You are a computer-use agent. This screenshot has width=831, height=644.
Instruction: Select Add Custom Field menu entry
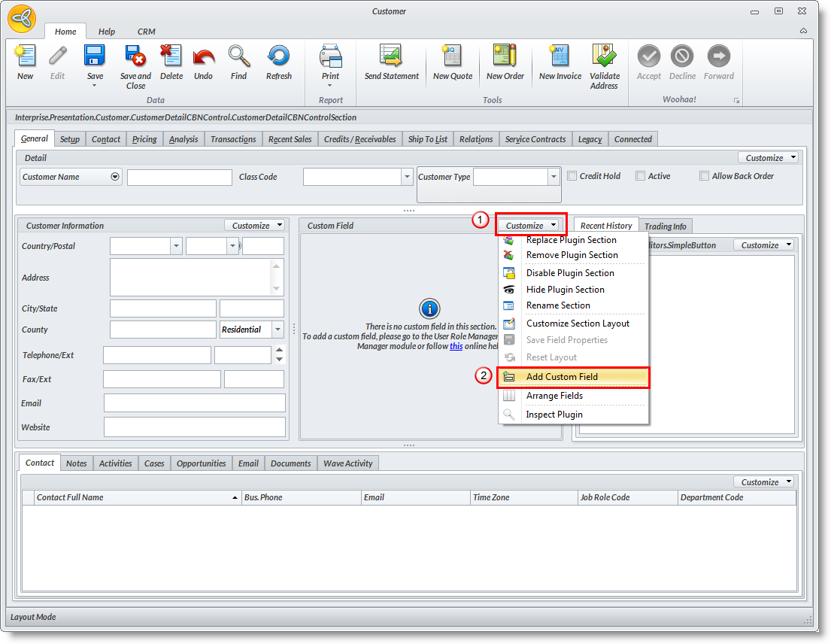(562, 377)
